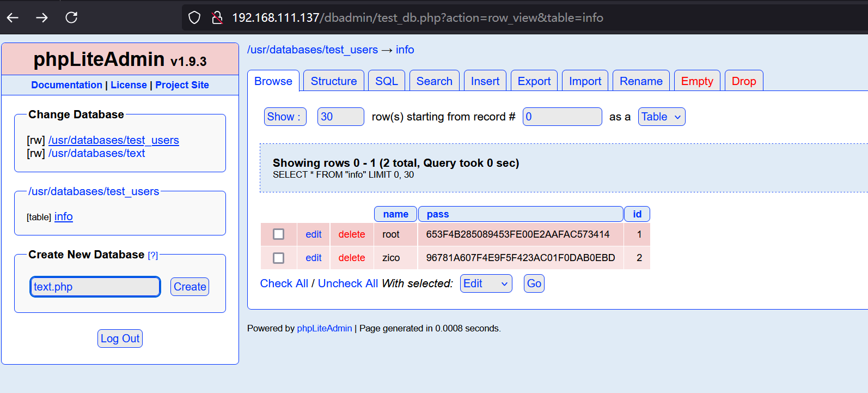868x393 pixels.
Task: Edit the zico row
Action: click(314, 258)
